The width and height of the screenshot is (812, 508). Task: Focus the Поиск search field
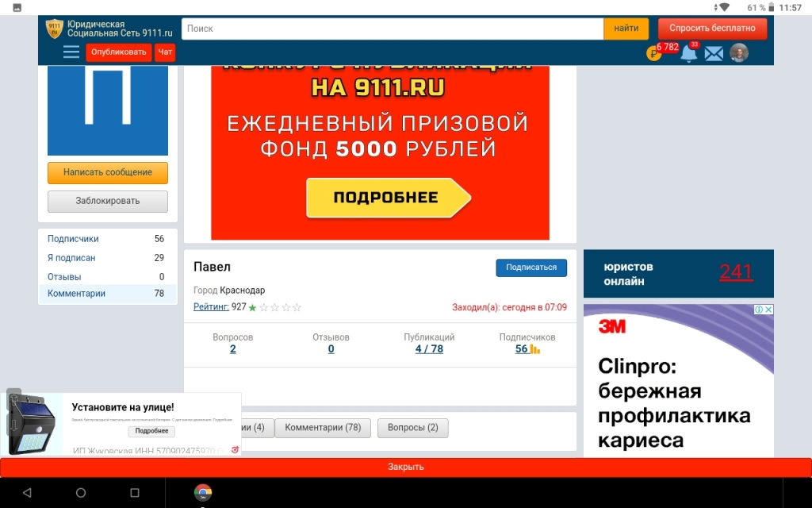[393, 29]
